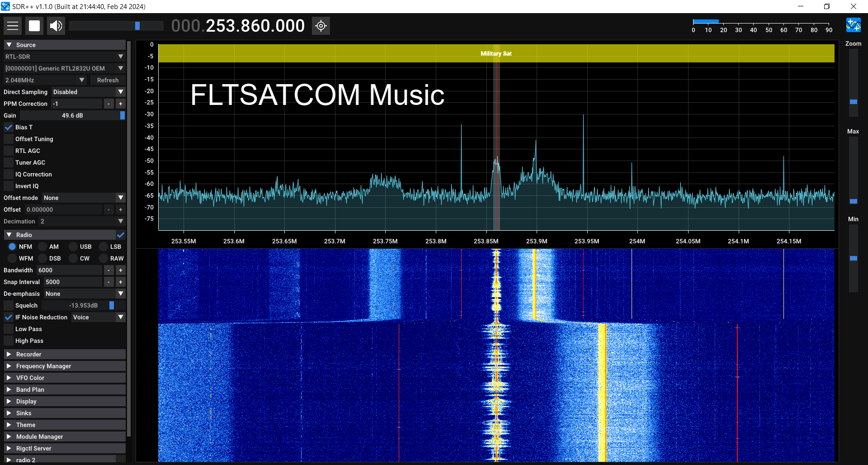Increase Bandwidth with plus button
The image size is (868, 465).
coord(120,270)
